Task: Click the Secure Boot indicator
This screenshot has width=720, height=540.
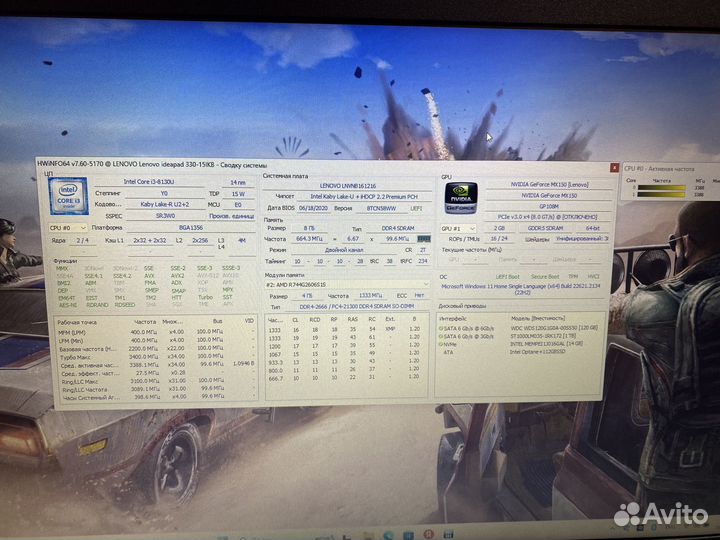Action: [545, 277]
